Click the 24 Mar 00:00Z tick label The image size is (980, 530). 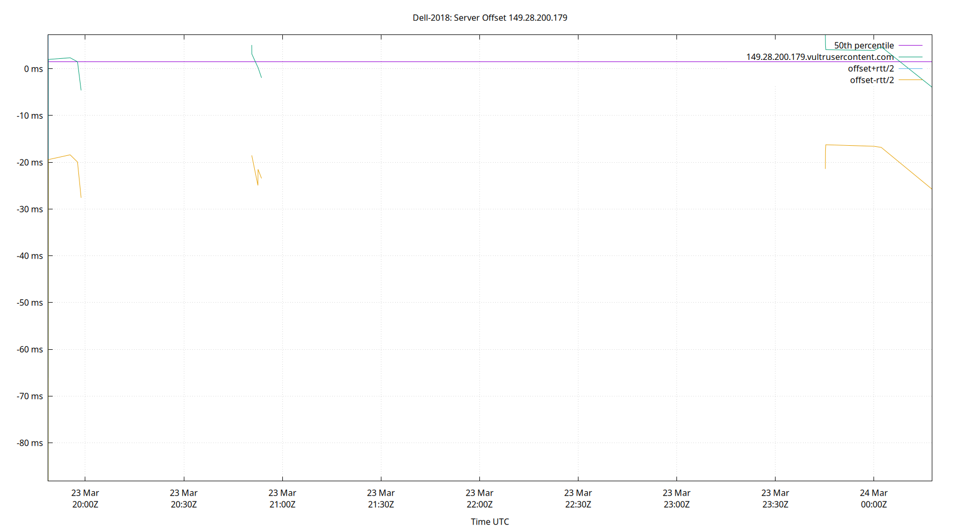point(874,498)
